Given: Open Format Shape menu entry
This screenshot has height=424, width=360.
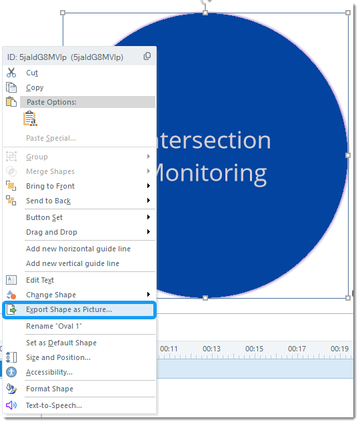Looking at the screenshot, I should click(x=79, y=389).
